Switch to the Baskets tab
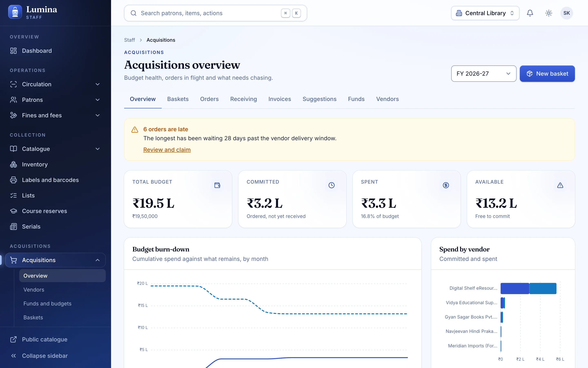The width and height of the screenshot is (588, 368). coord(178,99)
